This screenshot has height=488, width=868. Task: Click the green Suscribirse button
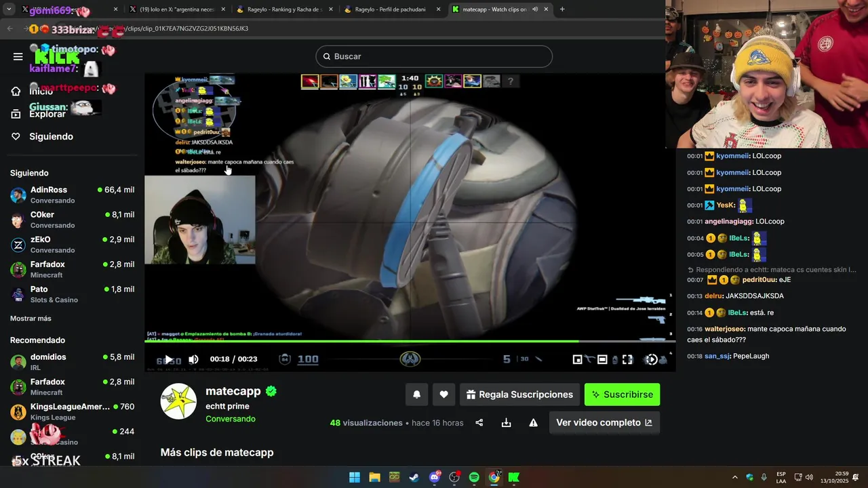point(622,394)
